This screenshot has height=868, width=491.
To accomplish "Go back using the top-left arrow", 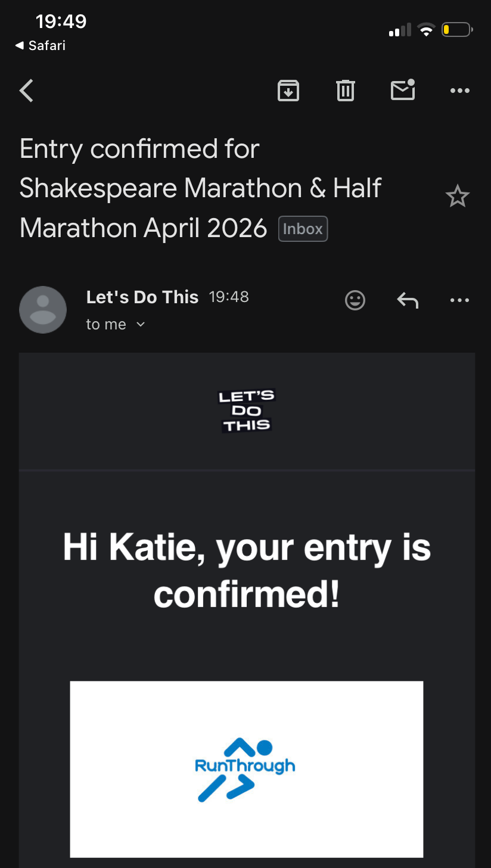I will [27, 91].
